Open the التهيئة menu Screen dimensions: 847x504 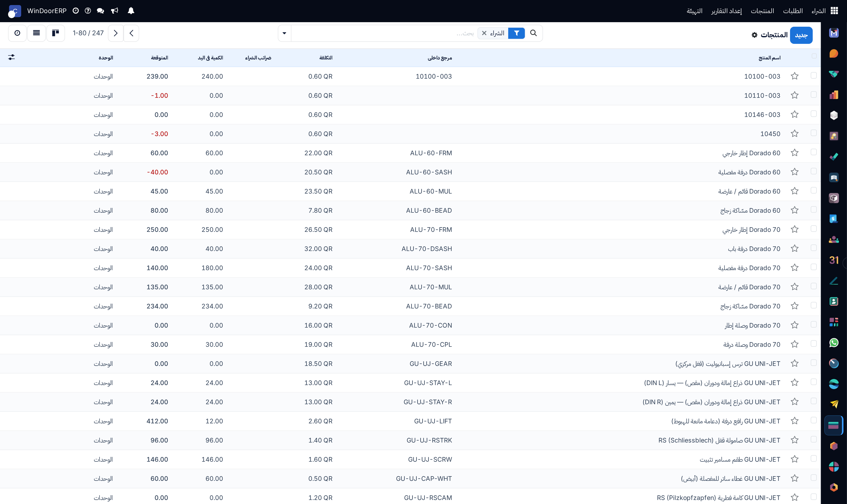click(694, 11)
